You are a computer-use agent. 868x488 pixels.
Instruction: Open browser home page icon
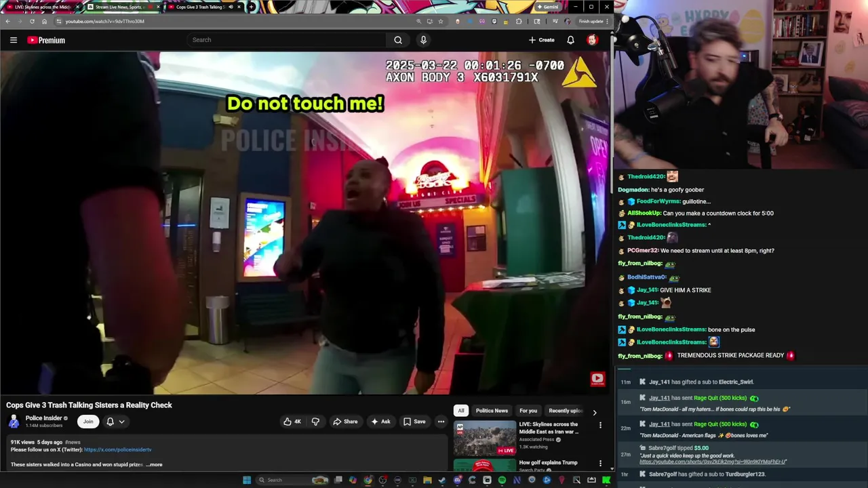pyautogui.click(x=45, y=21)
